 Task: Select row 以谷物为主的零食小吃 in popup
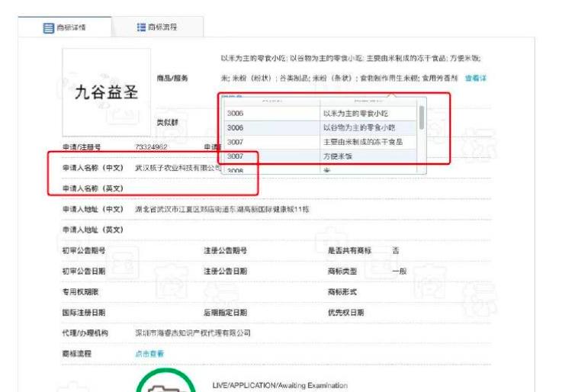pos(358,128)
